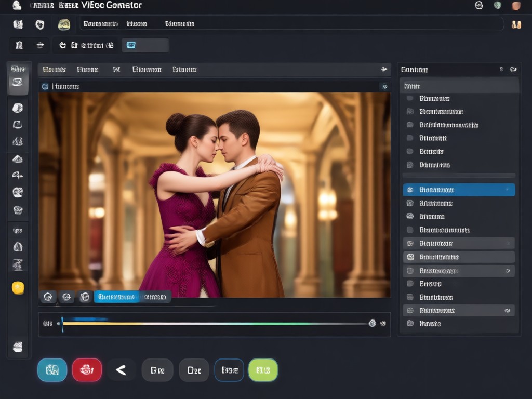Click the small blue icon in preview header left

click(45, 87)
